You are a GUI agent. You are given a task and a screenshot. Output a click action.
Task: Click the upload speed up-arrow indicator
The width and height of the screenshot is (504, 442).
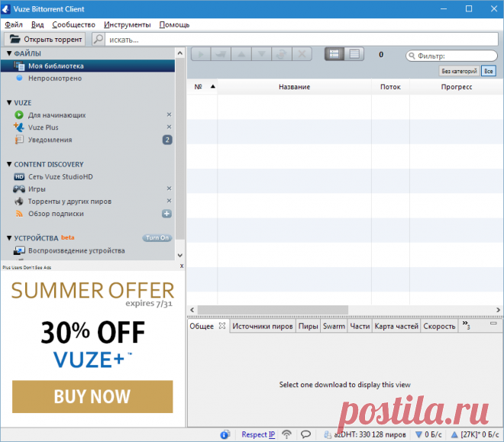pos(454,434)
